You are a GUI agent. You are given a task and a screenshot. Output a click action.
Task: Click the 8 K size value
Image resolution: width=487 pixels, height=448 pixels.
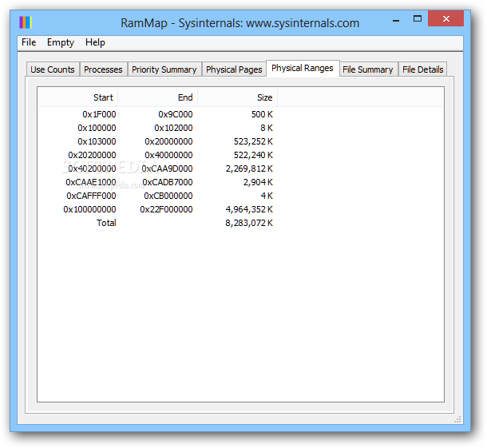point(267,128)
